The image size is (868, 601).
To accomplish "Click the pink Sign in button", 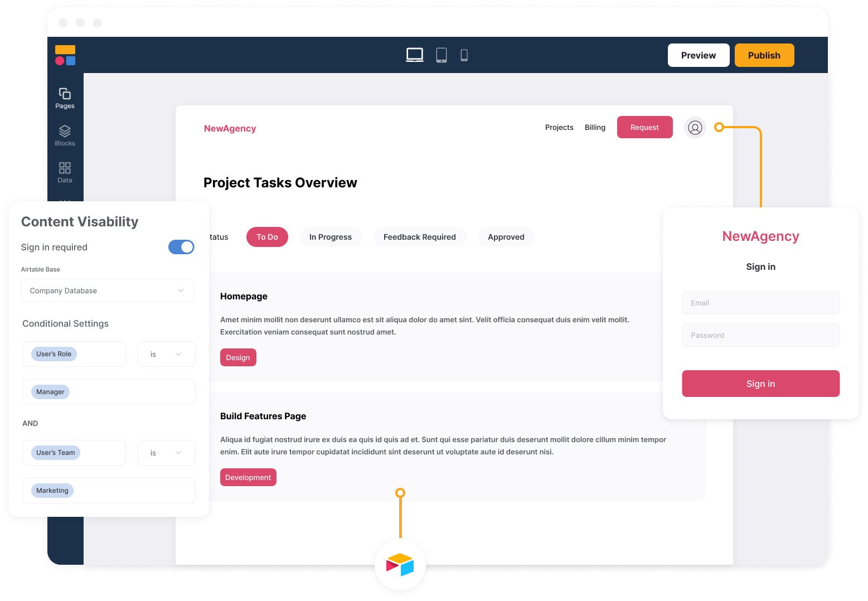I will click(x=760, y=384).
